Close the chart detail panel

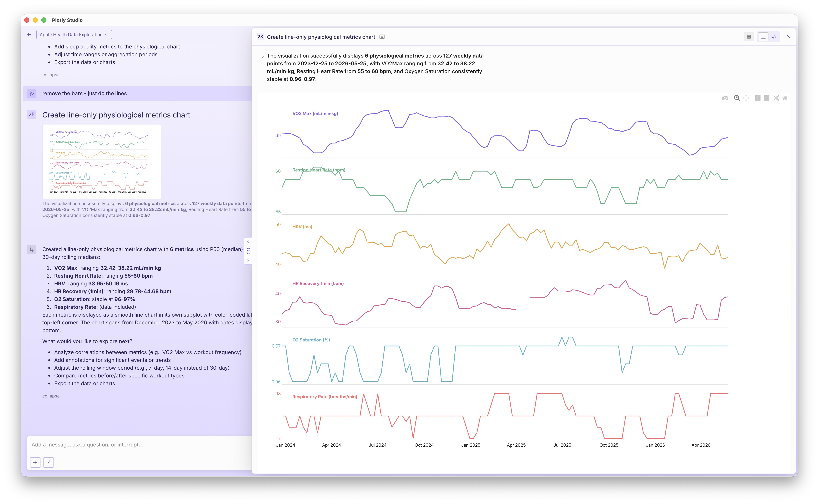789,37
